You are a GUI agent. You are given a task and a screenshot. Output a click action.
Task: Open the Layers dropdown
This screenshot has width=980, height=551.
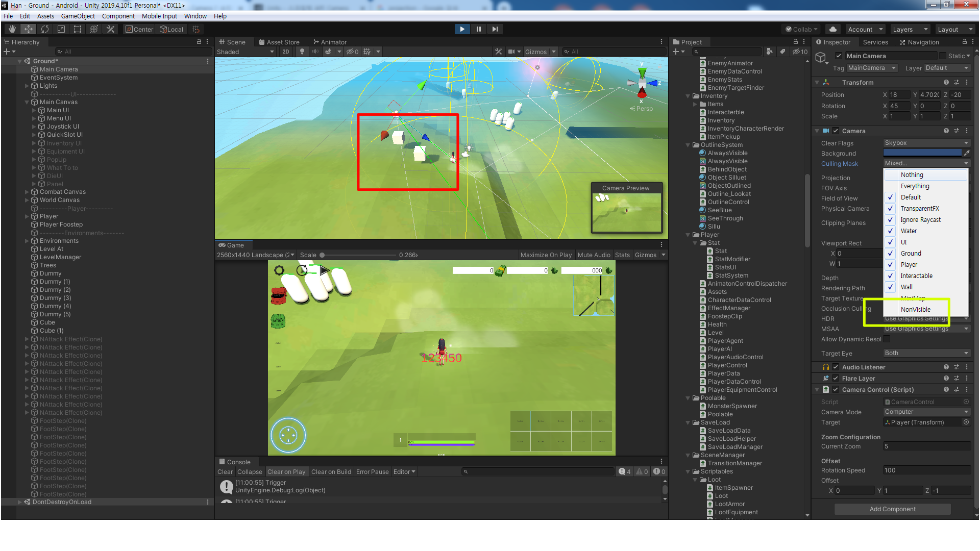(910, 29)
